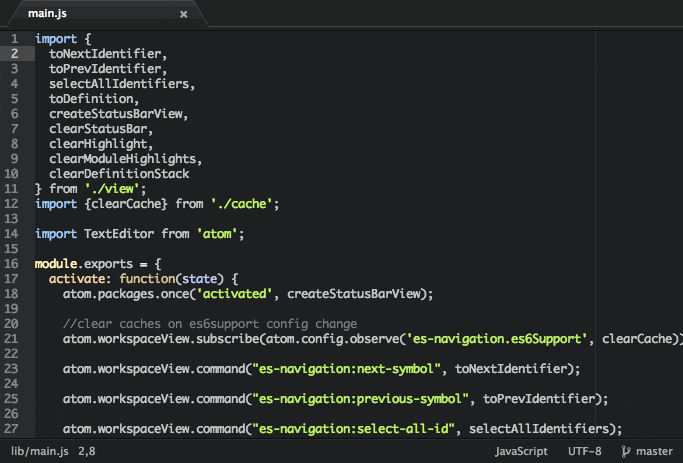683x463 pixels.
Task: Place cursor on the es6support comment
Action: (209, 323)
